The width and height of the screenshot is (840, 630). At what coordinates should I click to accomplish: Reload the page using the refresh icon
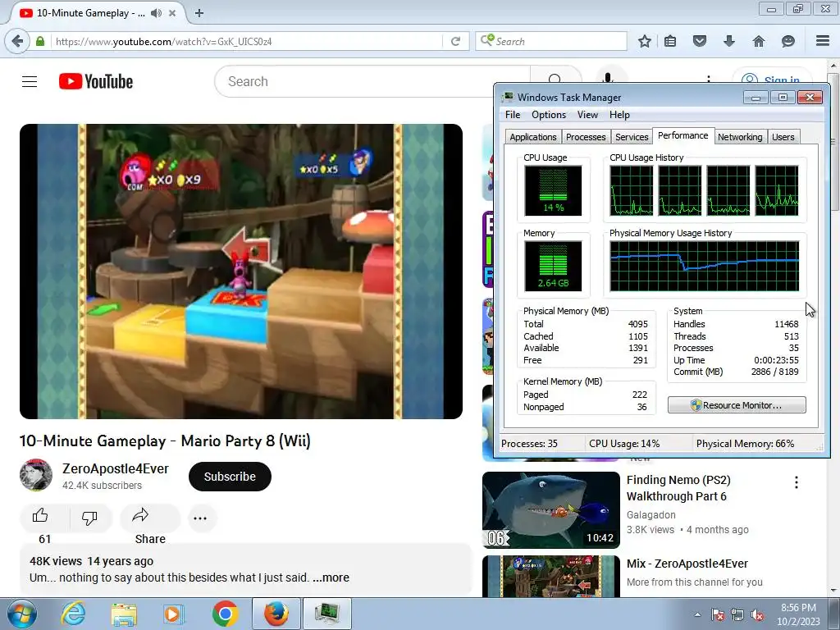pos(455,41)
